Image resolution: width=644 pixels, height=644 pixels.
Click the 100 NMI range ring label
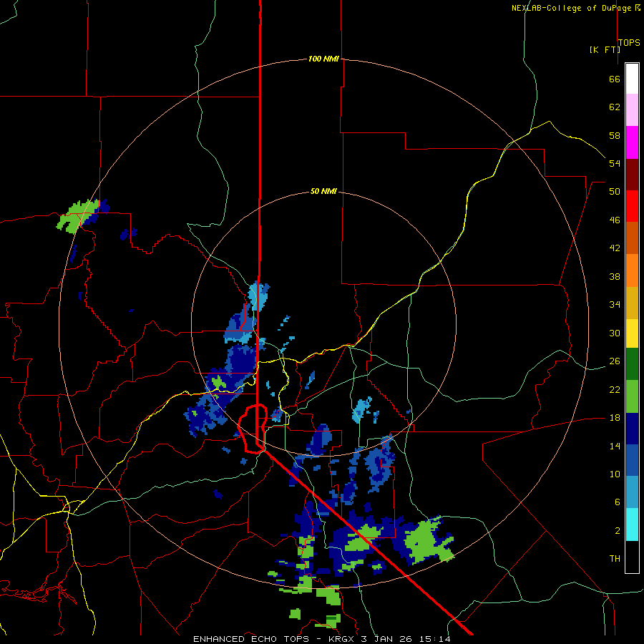[323, 59]
